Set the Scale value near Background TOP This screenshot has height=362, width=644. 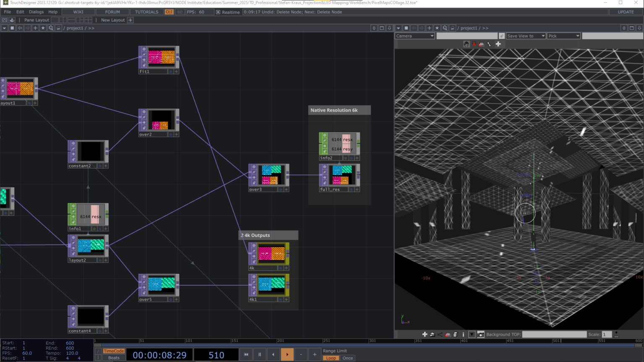(606, 334)
